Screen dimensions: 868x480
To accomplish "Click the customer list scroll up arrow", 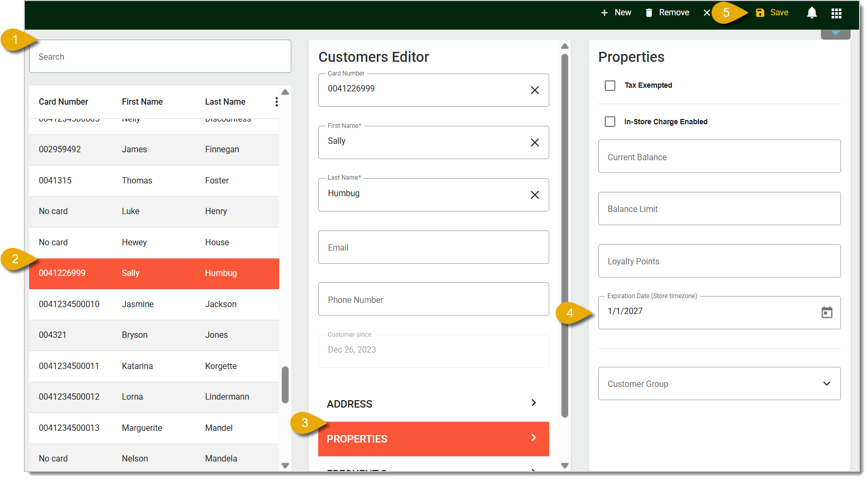I will click(x=285, y=92).
